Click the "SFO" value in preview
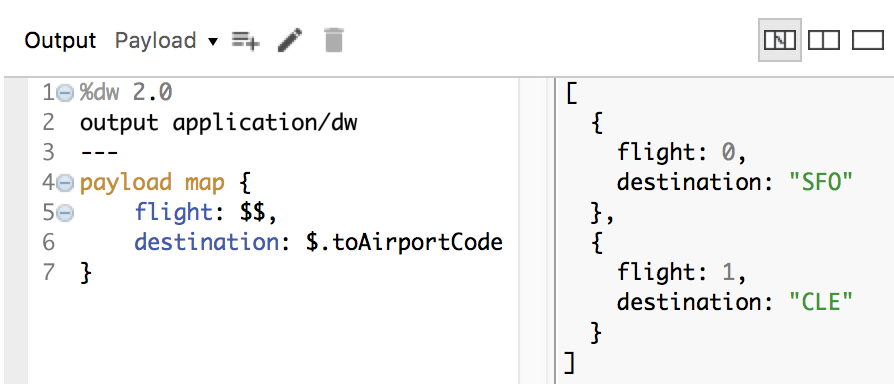Screen dimensions: 894x384 pyautogui.click(x=820, y=182)
